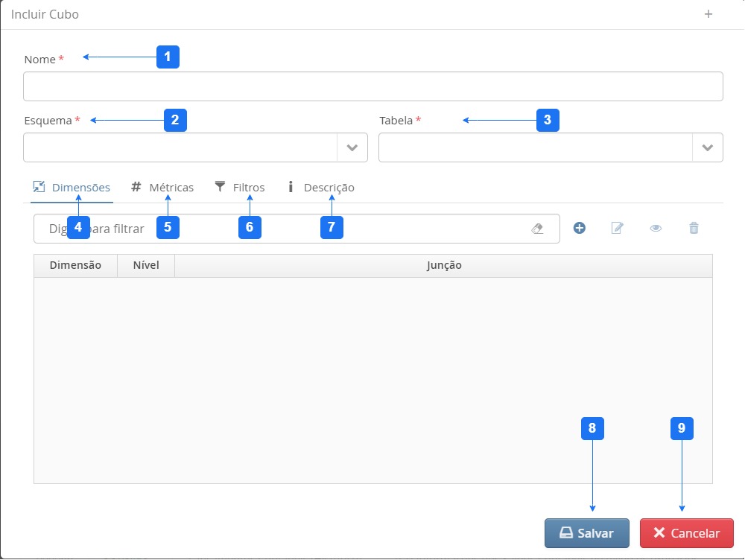745x560 pixels.
Task: Go to the Descrição tab
Action: 321,188
